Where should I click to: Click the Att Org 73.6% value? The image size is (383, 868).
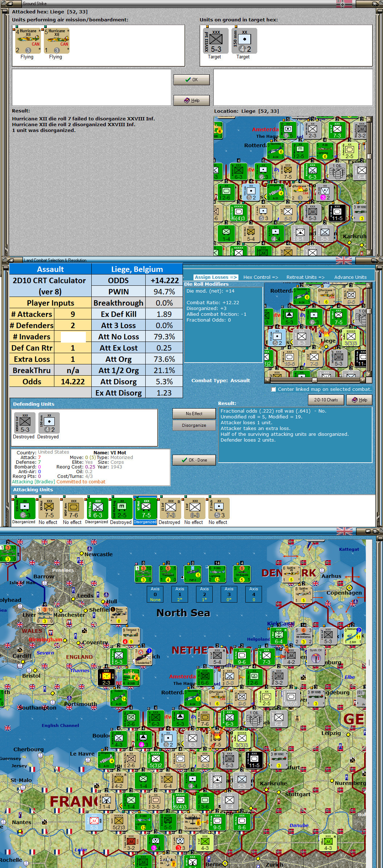(164, 359)
